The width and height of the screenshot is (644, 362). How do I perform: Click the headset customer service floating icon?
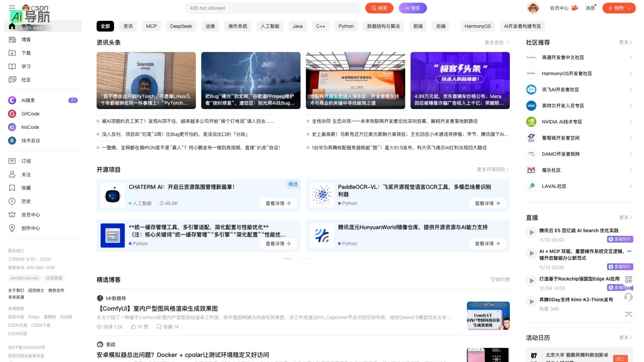pos(628,297)
